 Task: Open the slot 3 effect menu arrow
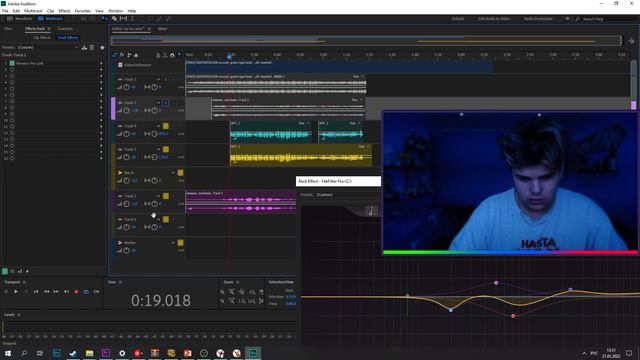(101, 76)
